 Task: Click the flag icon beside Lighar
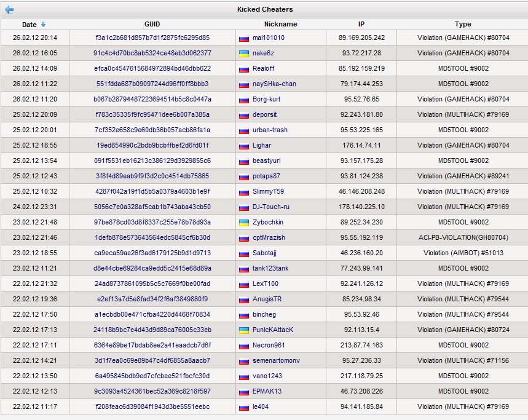pyautogui.click(x=244, y=146)
